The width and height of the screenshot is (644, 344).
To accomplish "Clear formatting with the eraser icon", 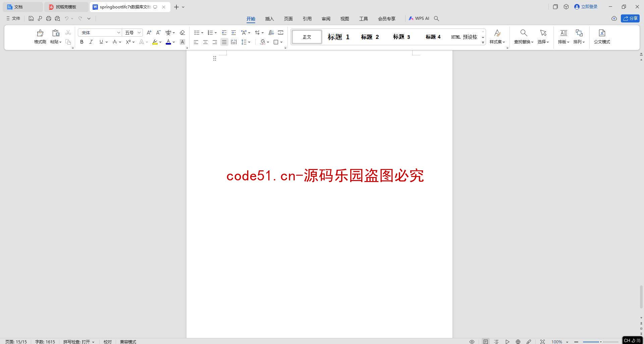I will click(x=182, y=33).
